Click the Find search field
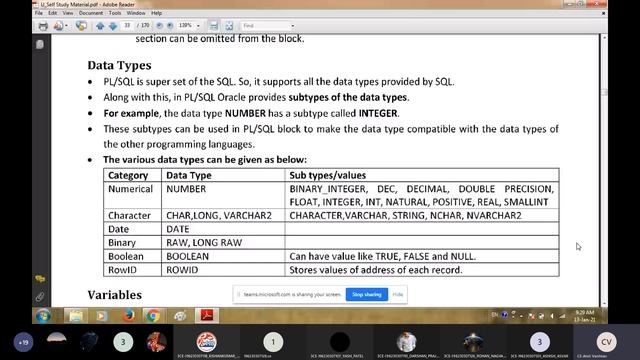 pos(265,26)
